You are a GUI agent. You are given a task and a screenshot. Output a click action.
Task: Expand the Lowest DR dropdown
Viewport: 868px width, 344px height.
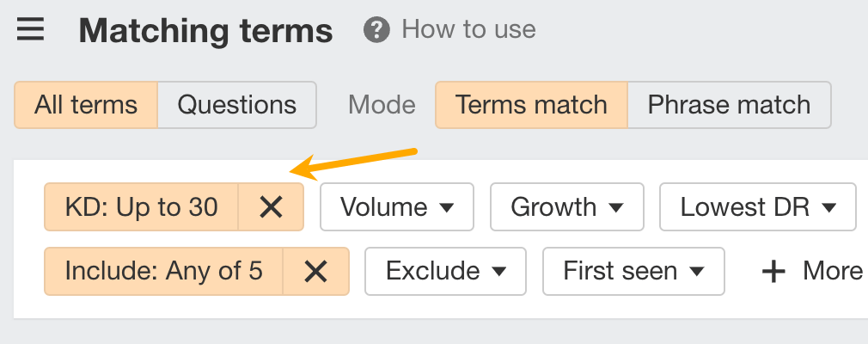point(758,207)
